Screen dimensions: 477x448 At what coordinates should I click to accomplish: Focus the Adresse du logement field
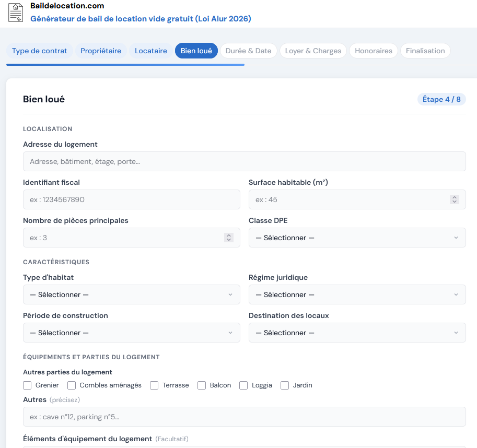[x=245, y=161]
